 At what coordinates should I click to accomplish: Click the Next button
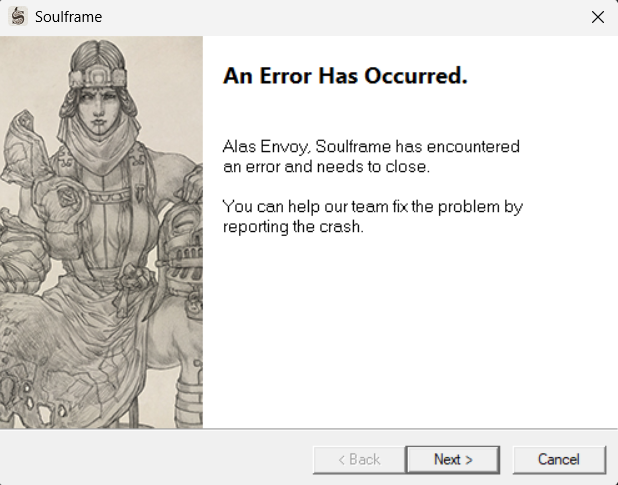[453, 459]
